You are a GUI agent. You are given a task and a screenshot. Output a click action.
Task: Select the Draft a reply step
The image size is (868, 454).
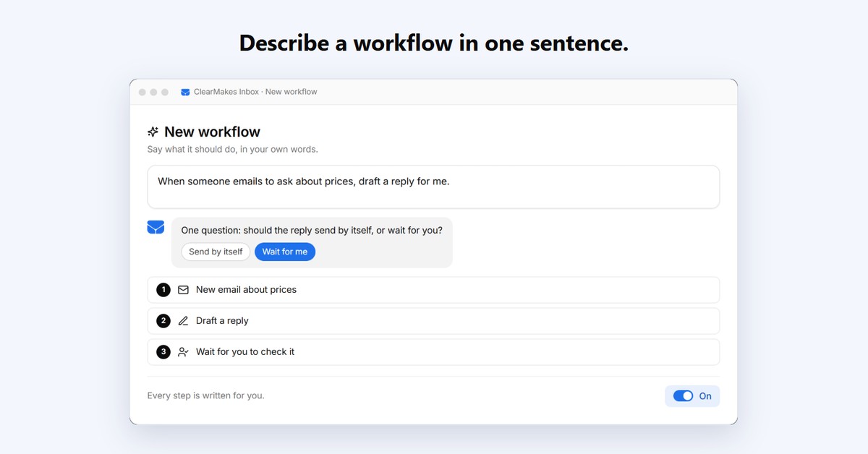433,321
